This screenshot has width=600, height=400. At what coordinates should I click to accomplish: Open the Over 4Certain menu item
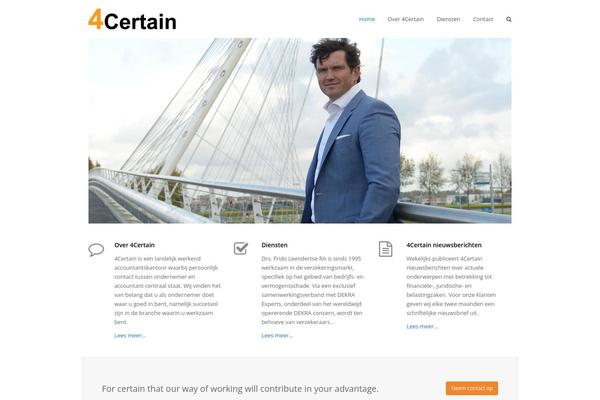(406, 19)
